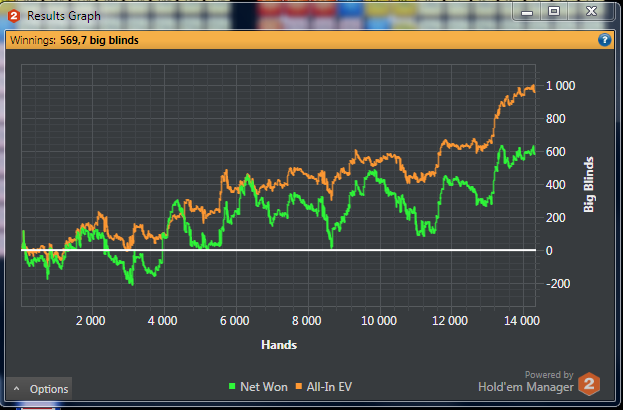Click the Results Graph window title
Screen dimensions: 623x410
coord(64,16)
